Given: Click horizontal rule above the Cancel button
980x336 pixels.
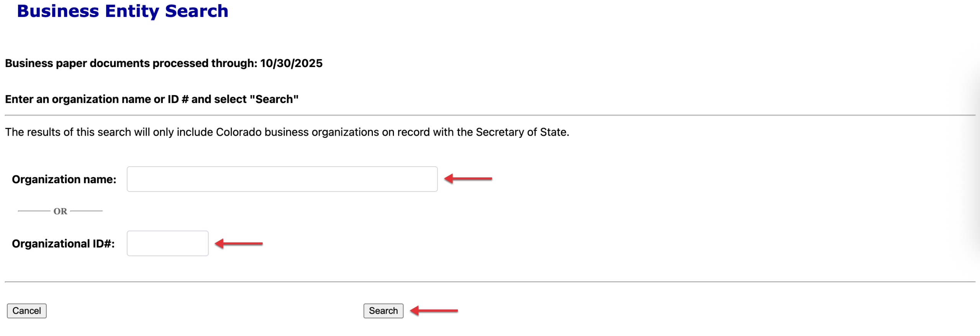Looking at the screenshot, I should pyautogui.click(x=490, y=282).
